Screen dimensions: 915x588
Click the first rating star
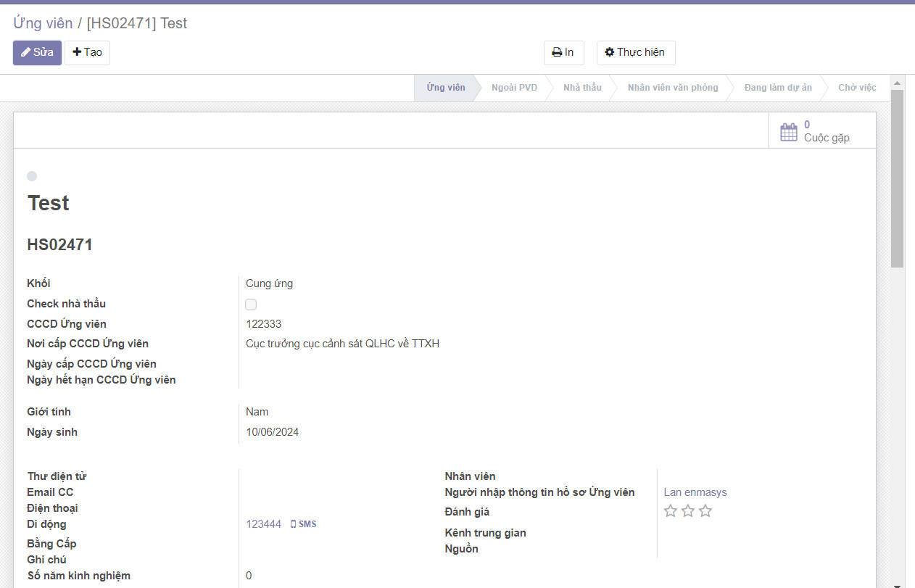671,511
